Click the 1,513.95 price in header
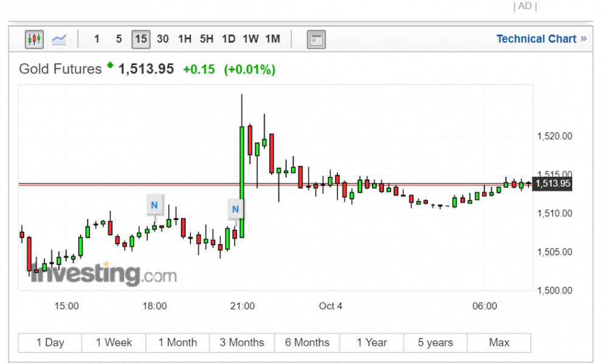608x364 pixels. (146, 69)
